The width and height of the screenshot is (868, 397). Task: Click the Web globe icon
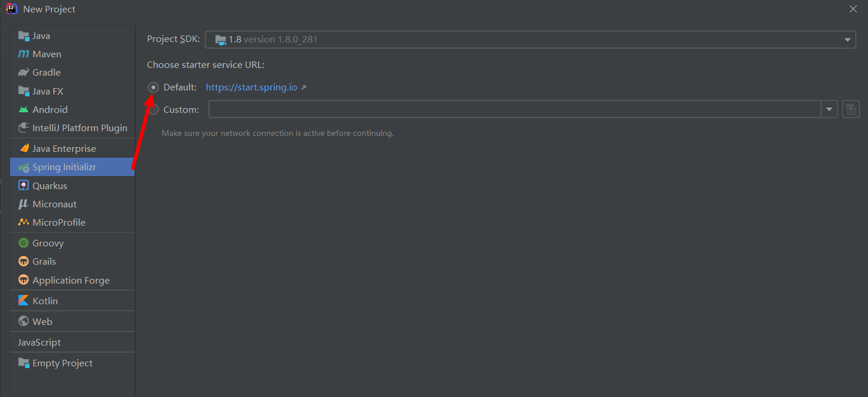[24, 321]
